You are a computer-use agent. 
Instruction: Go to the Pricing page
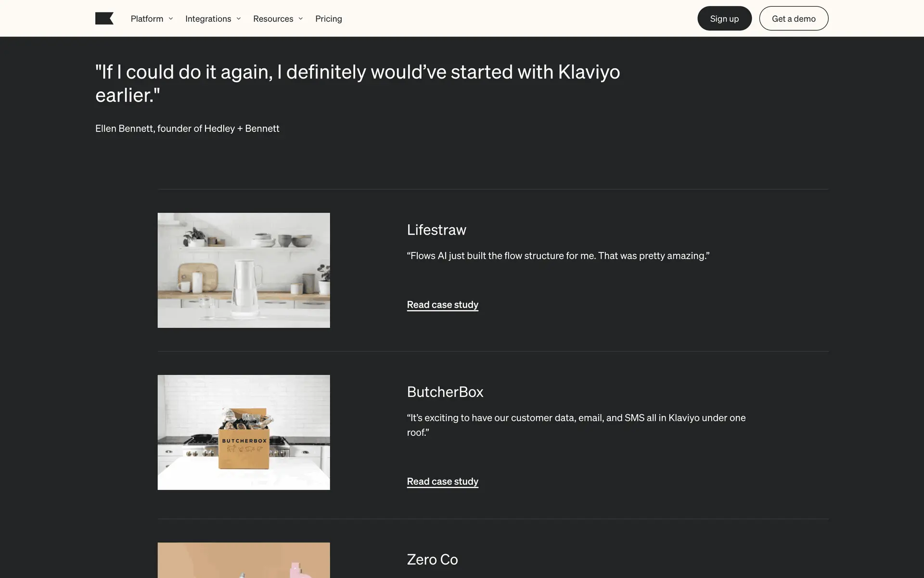328,19
